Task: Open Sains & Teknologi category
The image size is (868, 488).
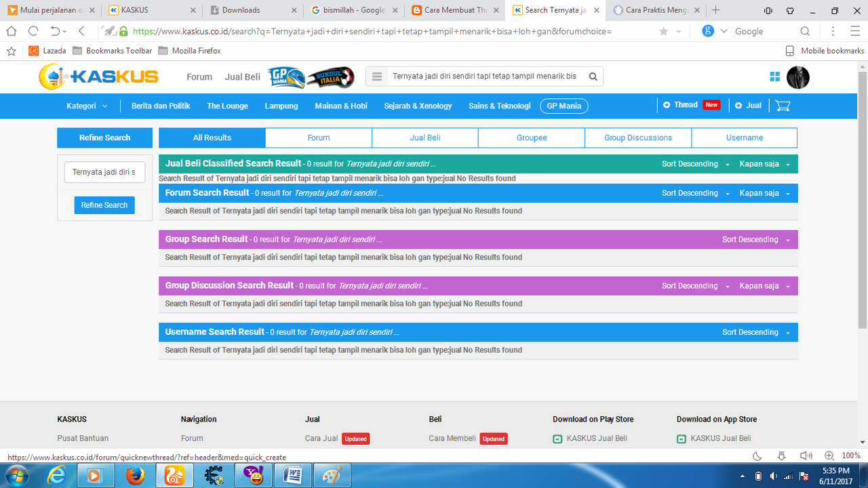Action: [499, 106]
